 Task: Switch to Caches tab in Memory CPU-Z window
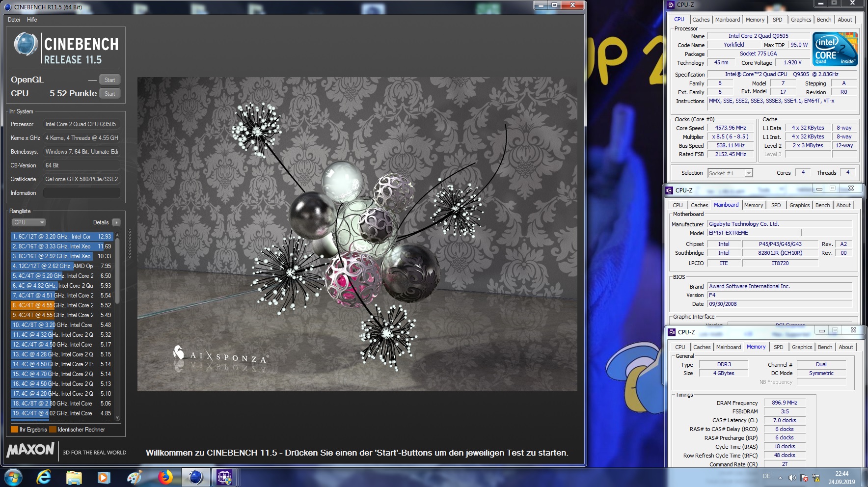point(702,347)
